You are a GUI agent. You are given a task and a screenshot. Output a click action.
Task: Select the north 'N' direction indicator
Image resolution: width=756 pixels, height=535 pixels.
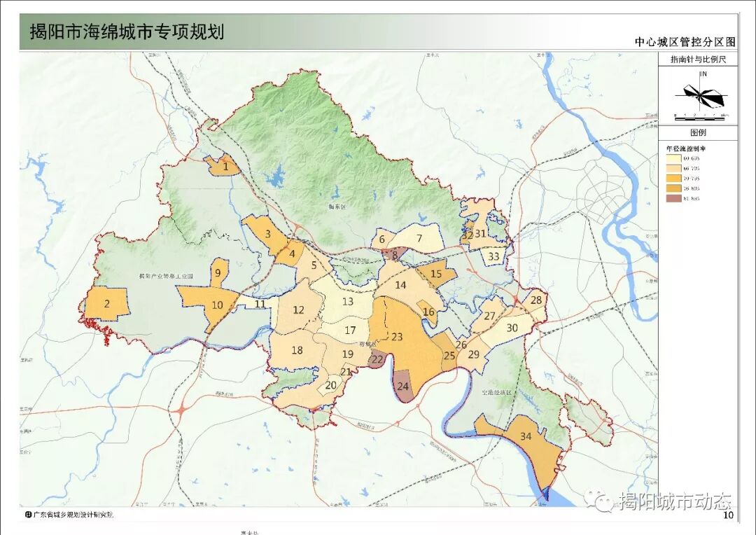click(702, 75)
